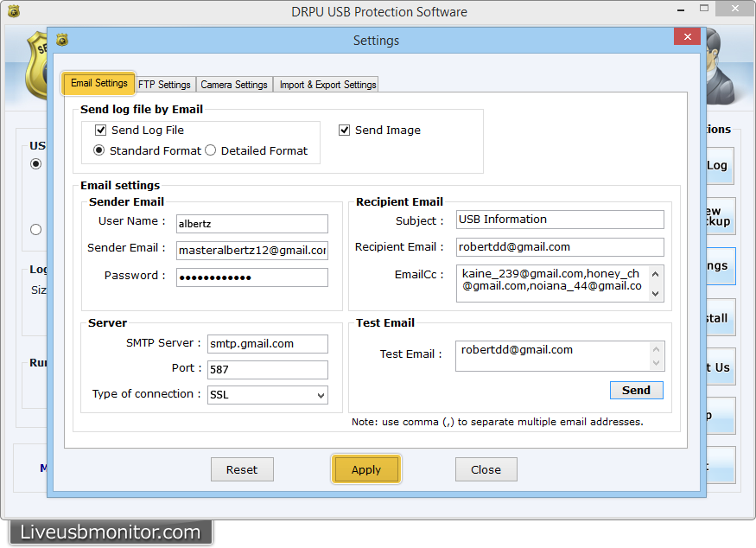Click the Subject input field

[x=560, y=220]
